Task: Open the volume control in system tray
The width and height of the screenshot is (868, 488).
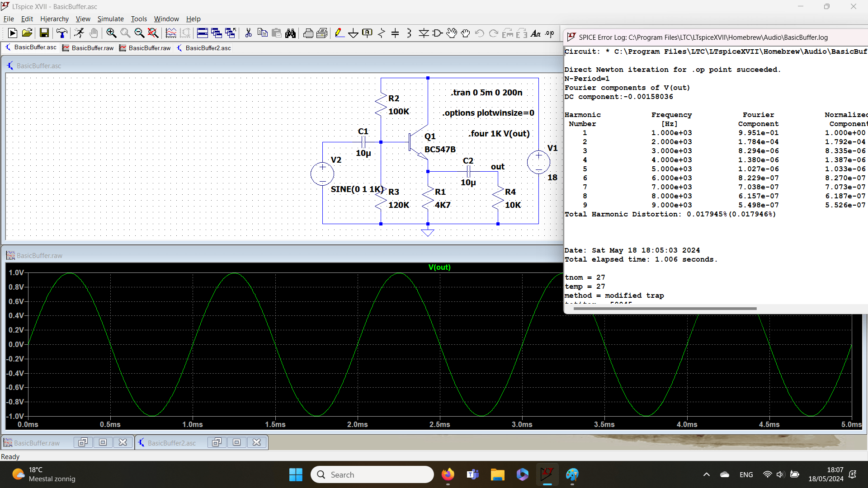Action: [780, 474]
